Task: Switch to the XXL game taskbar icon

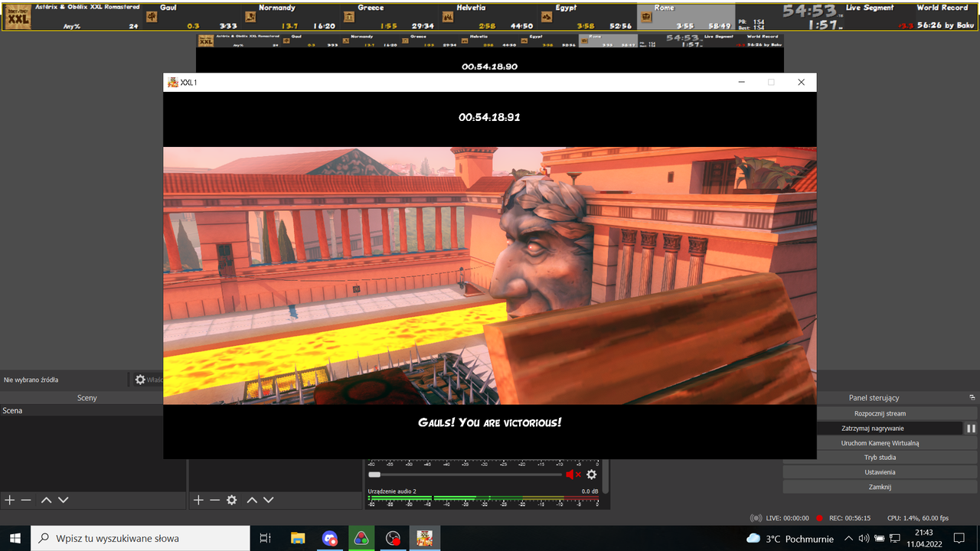Action: (x=424, y=539)
